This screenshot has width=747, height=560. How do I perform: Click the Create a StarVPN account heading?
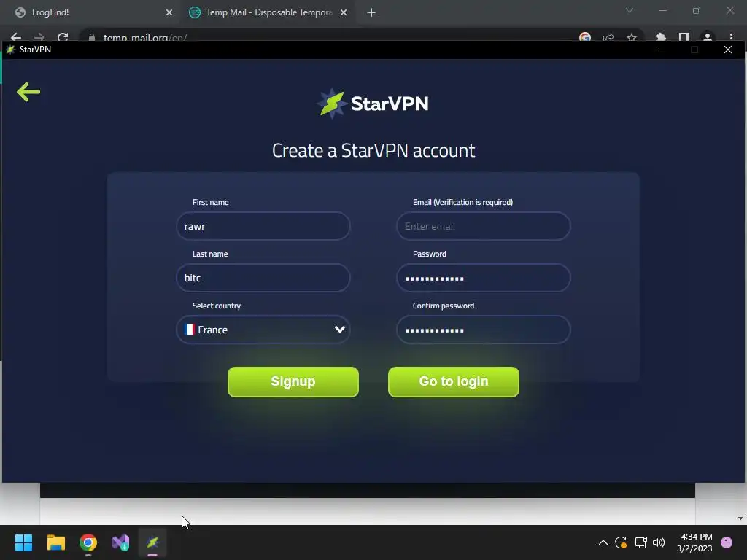373,150
